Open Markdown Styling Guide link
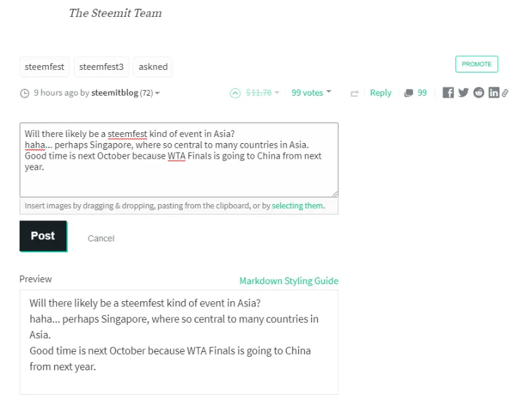This screenshot has width=532, height=415. [x=289, y=281]
